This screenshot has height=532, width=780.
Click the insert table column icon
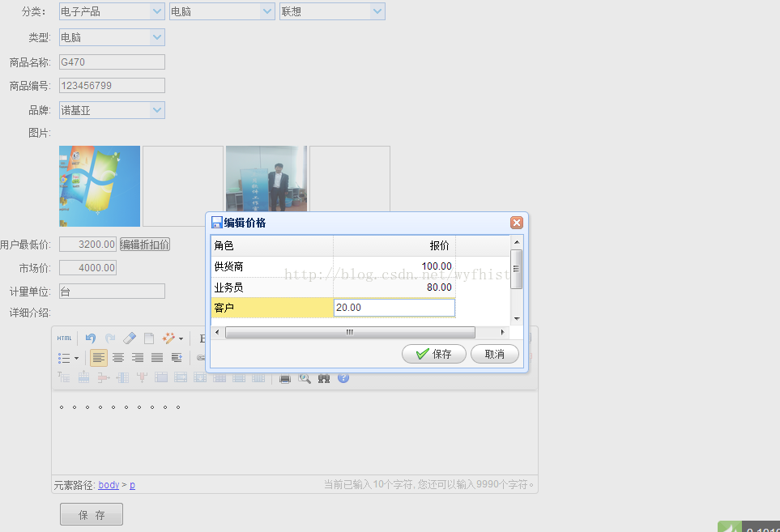(x=122, y=378)
